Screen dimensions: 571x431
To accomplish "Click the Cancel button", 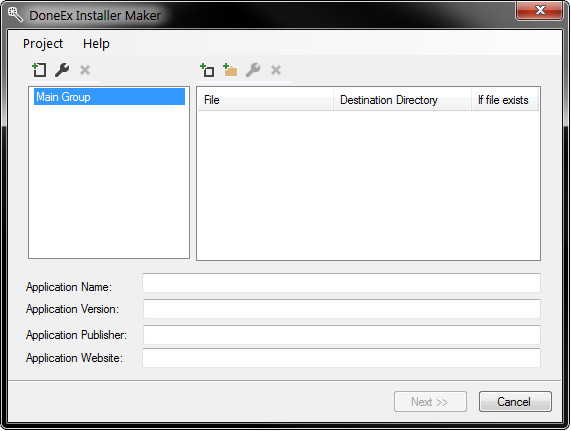I will coord(515,402).
